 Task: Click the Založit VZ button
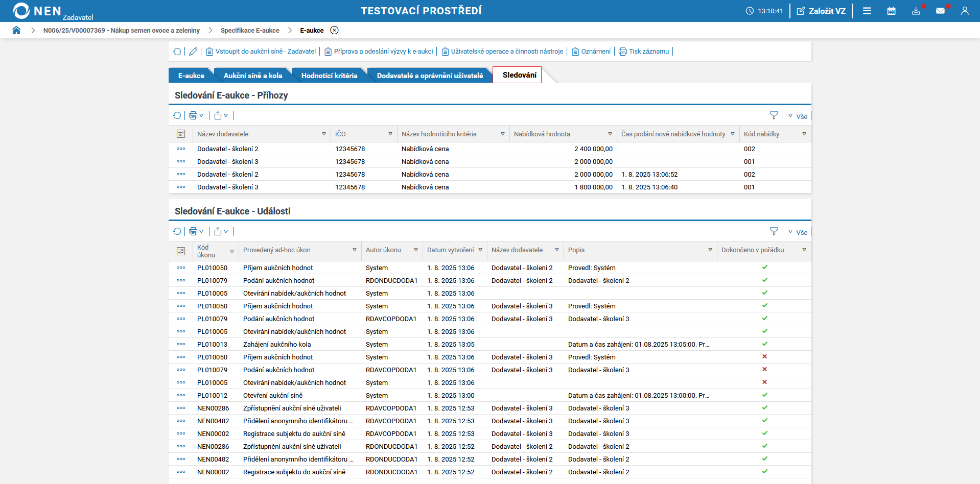tap(821, 11)
